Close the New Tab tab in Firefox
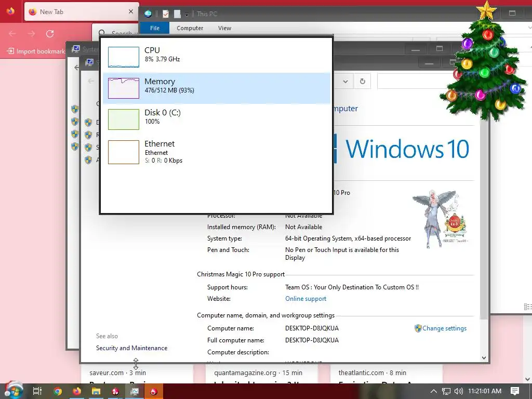The width and height of the screenshot is (532, 399). pyautogui.click(x=130, y=11)
